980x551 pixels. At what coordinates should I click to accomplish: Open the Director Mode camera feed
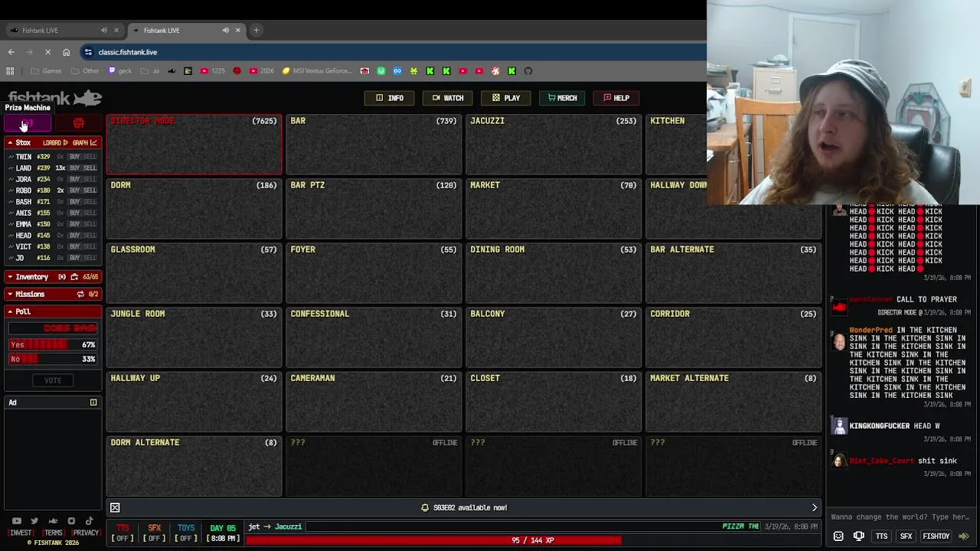[x=194, y=145]
